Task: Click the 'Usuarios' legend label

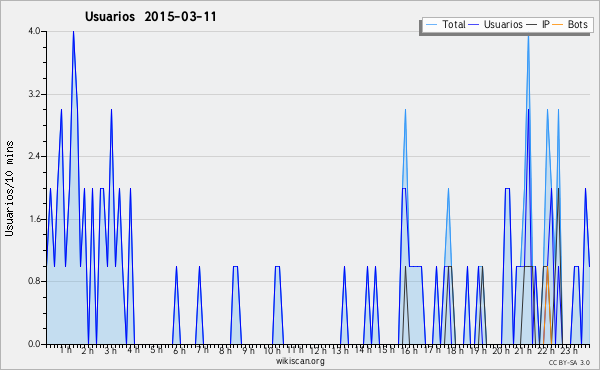Action: point(503,24)
